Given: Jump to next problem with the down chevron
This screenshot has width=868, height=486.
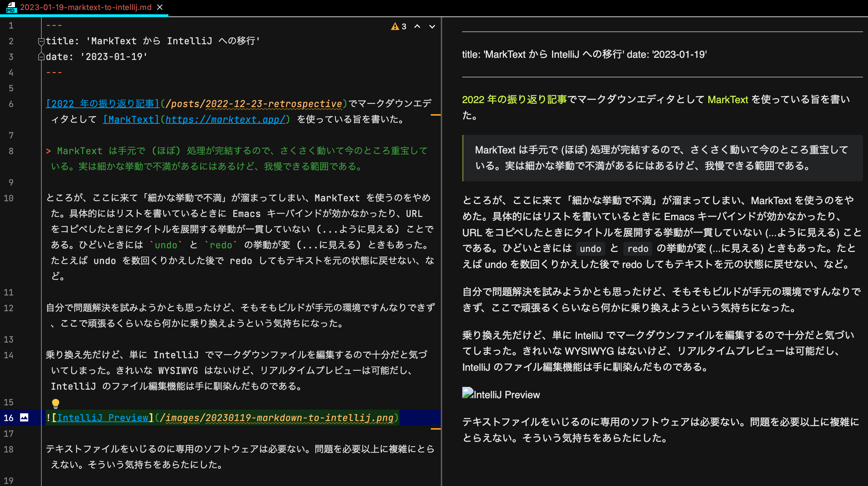Looking at the screenshot, I should point(432,26).
